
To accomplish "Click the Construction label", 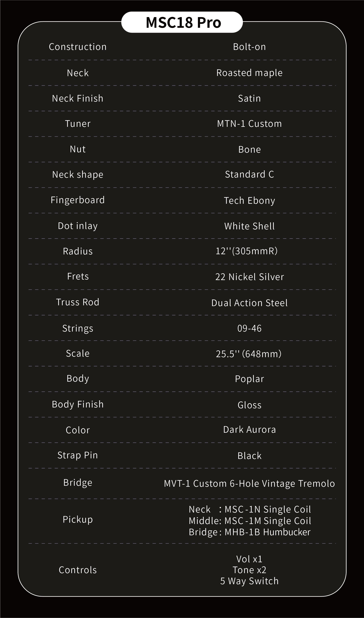I will (78, 47).
